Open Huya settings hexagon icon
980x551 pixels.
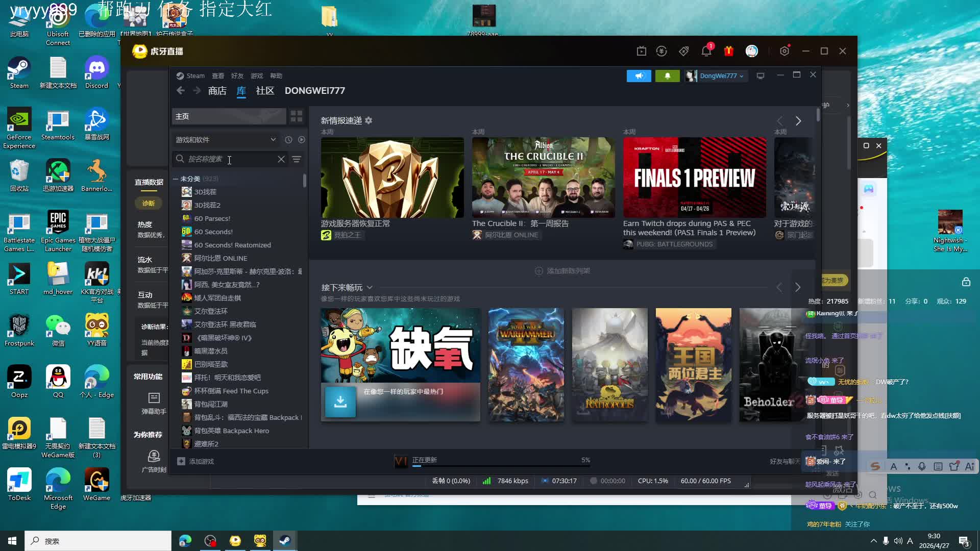[x=785, y=51]
